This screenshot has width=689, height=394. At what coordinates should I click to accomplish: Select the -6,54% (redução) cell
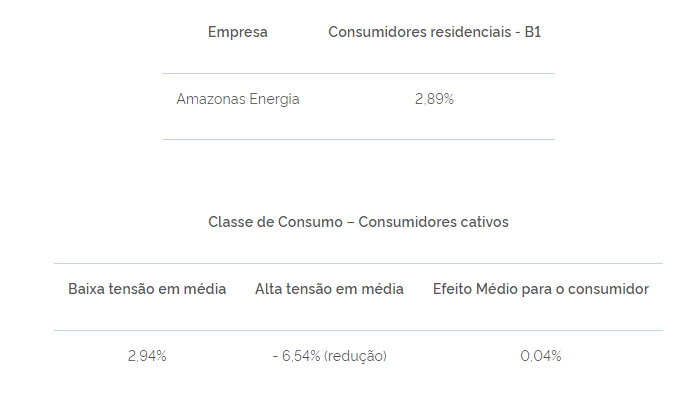pos(329,356)
